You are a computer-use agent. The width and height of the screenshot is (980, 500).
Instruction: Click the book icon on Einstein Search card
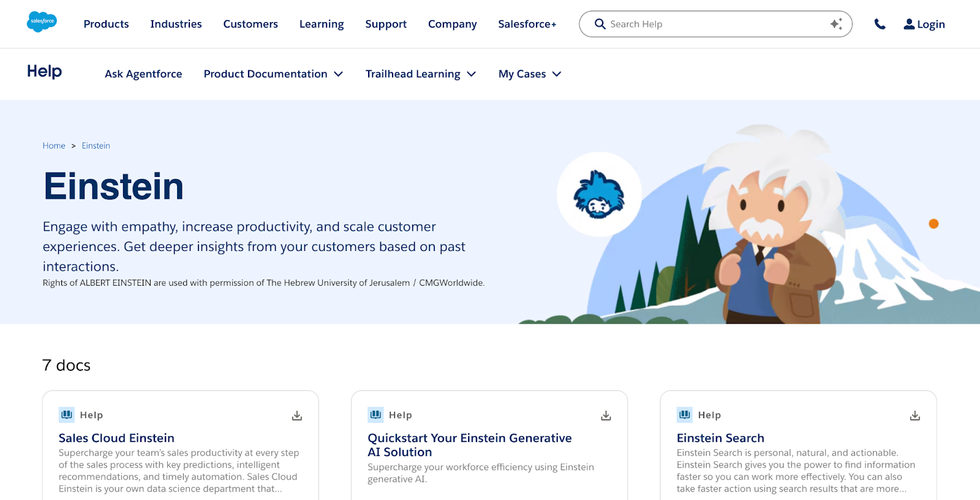(x=685, y=414)
